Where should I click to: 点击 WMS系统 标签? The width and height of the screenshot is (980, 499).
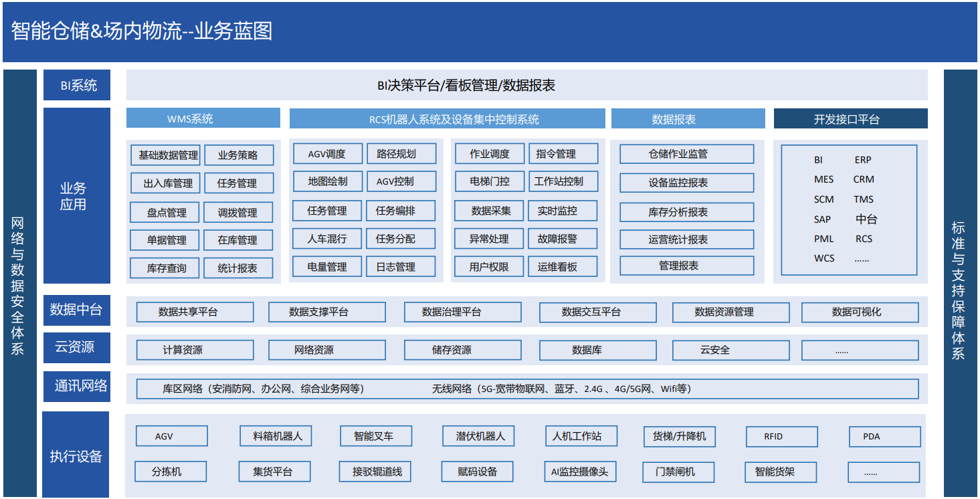pyautogui.click(x=201, y=118)
